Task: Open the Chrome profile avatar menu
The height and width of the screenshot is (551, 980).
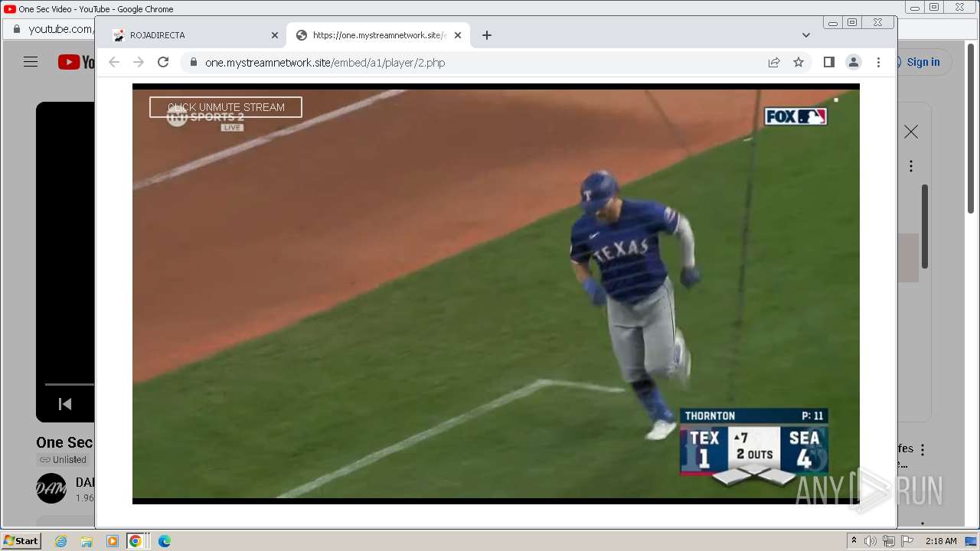Action: (x=854, y=62)
